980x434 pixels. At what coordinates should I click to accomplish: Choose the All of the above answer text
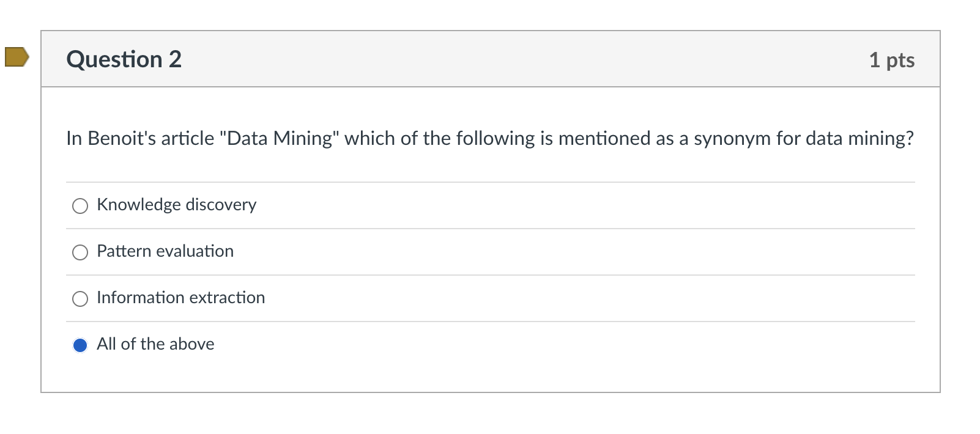pos(155,344)
